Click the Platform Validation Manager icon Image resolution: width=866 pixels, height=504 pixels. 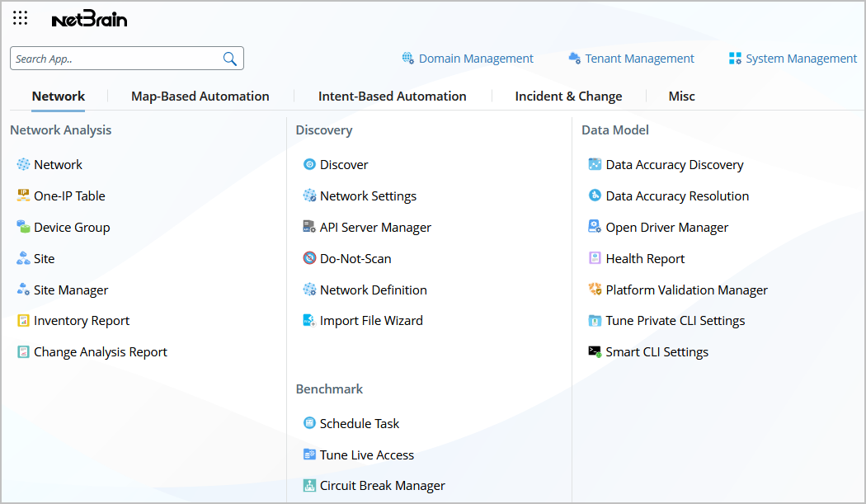[x=595, y=290]
